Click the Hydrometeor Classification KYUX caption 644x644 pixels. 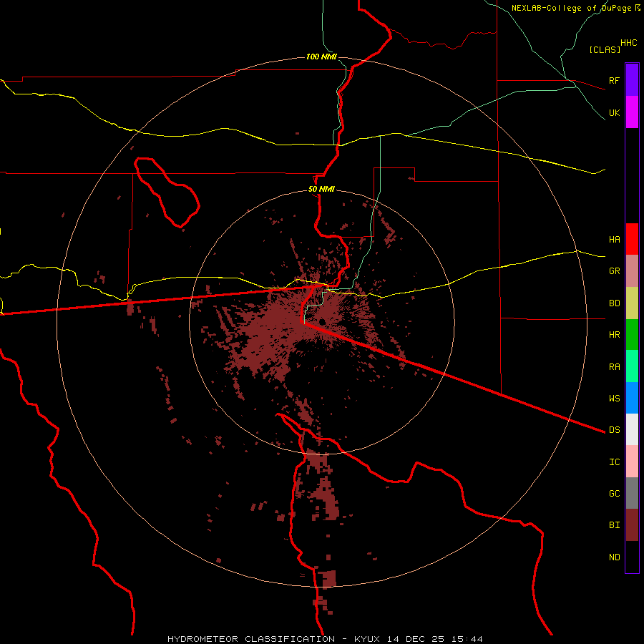[325, 639]
